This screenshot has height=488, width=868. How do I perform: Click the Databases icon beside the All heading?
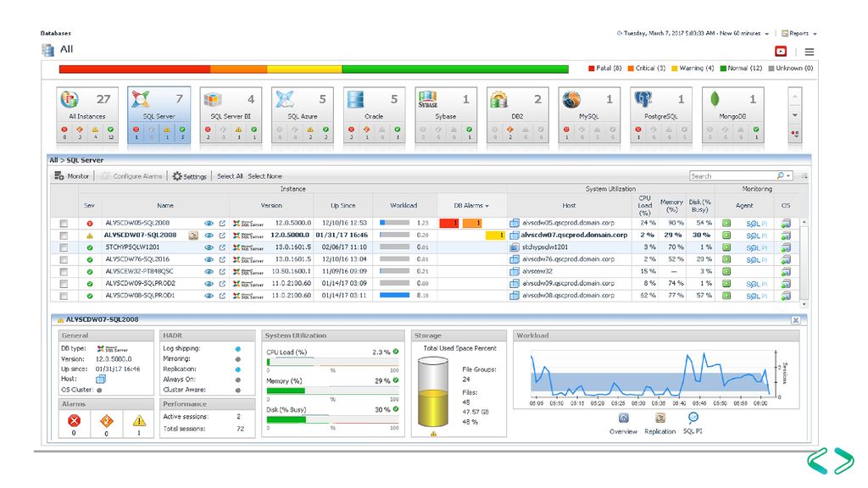48,50
